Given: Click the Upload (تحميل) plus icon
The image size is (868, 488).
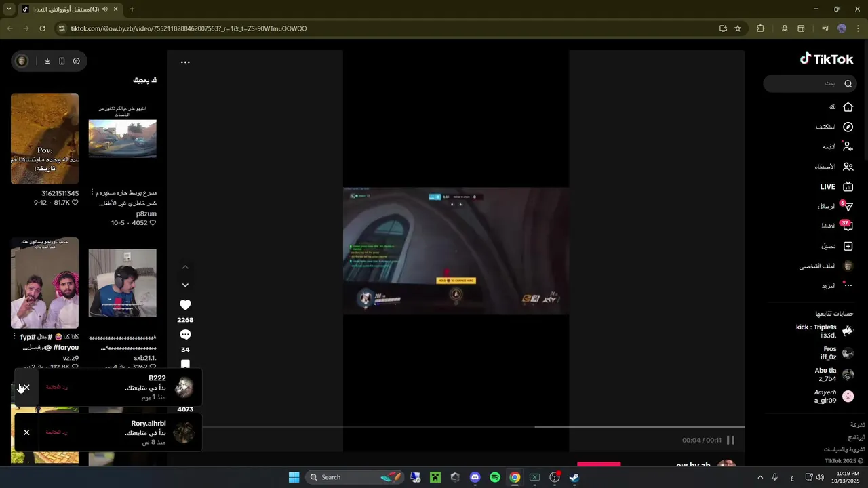Looking at the screenshot, I should point(848,246).
